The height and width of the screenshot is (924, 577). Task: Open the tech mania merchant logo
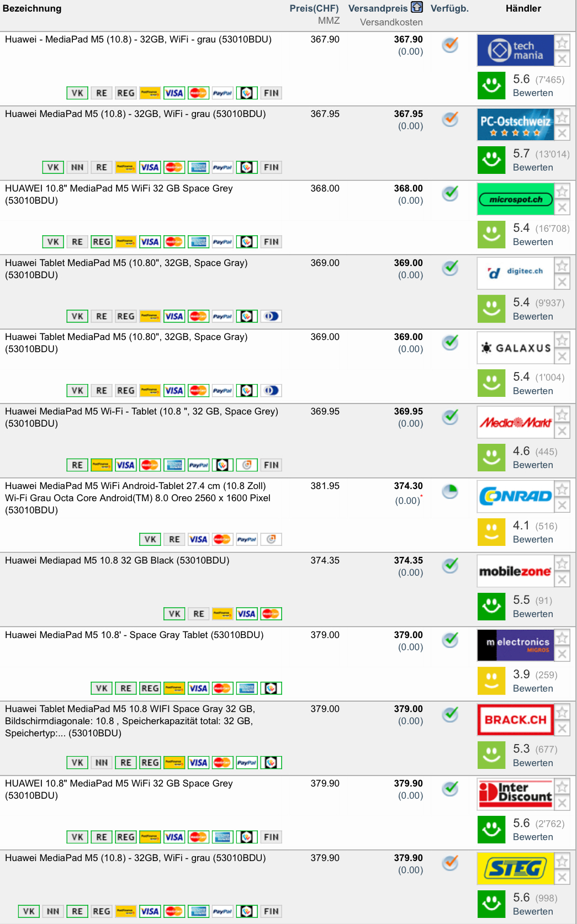[x=515, y=50]
